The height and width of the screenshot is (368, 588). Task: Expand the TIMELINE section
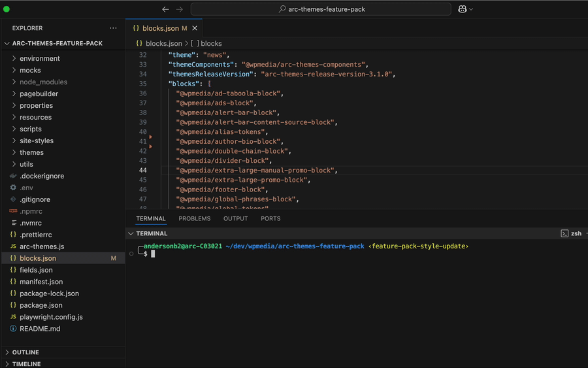pos(7,364)
